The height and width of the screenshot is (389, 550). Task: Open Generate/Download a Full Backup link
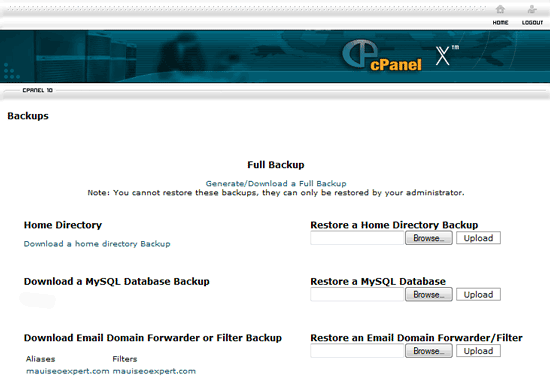[276, 183]
